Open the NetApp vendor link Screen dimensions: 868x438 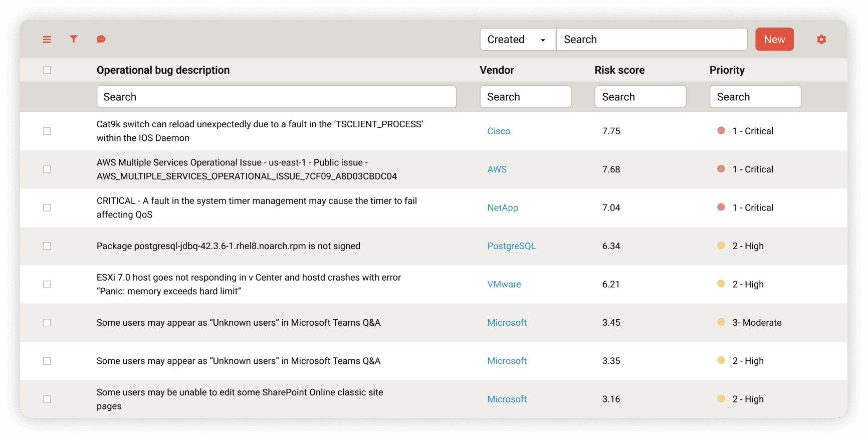[503, 207]
